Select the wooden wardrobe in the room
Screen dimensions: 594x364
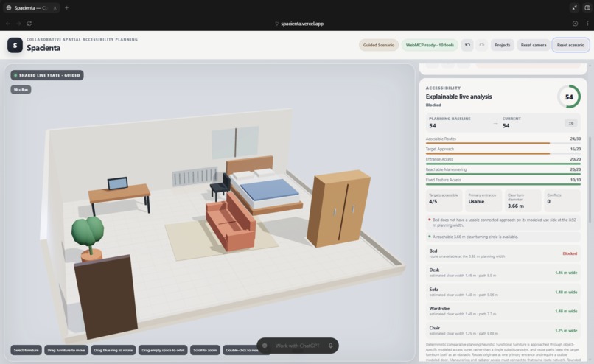(x=338, y=209)
